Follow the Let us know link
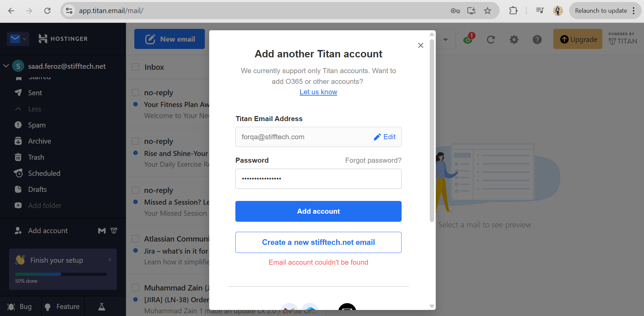Viewport: 644px width, 316px height. click(x=318, y=92)
